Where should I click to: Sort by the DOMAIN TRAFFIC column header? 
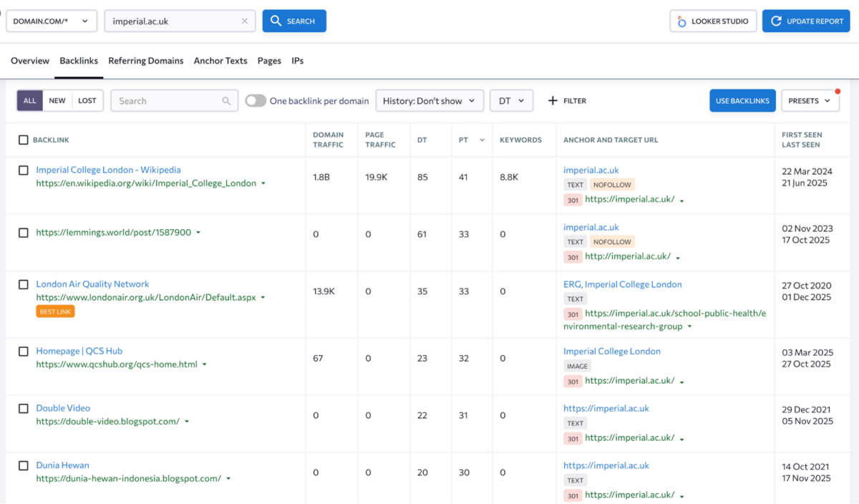tap(328, 140)
